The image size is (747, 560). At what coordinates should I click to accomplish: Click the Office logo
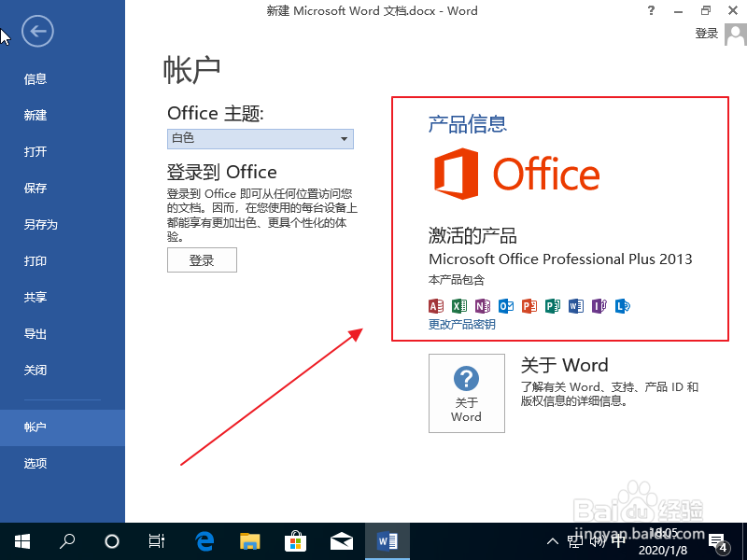[516, 174]
